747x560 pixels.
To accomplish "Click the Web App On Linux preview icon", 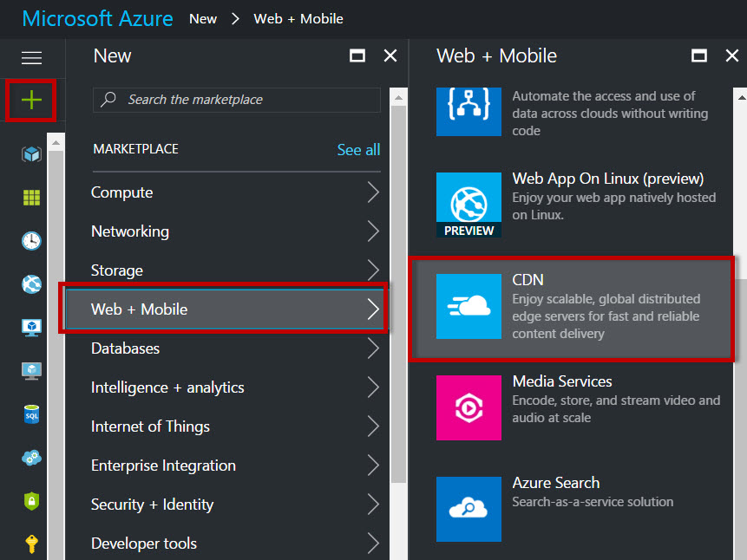I will pos(469,205).
